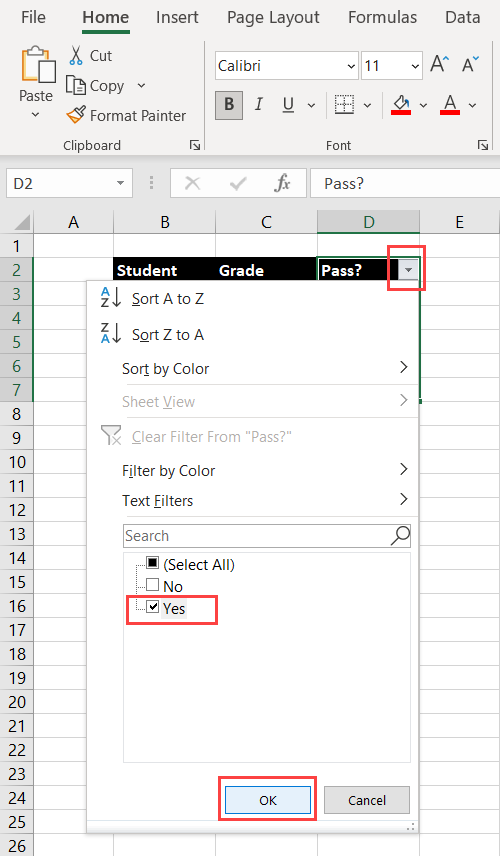Open the Pass? column filter dropdown

pyautogui.click(x=408, y=270)
